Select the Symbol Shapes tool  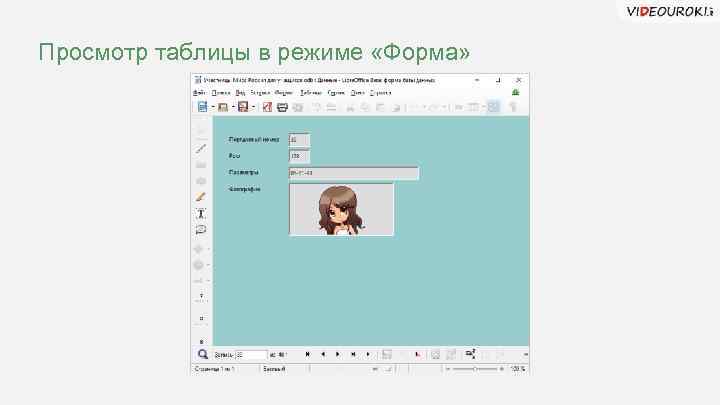click(199, 265)
